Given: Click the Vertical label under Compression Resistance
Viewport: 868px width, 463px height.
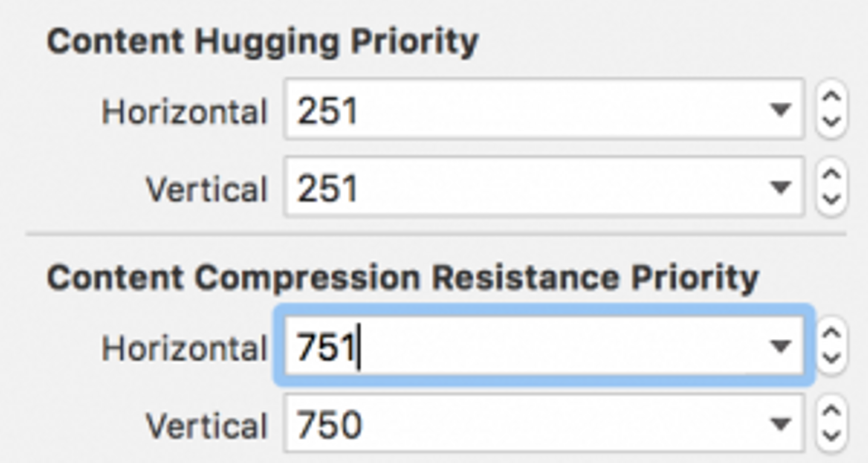Looking at the screenshot, I should pyautogui.click(x=206, y=426).
